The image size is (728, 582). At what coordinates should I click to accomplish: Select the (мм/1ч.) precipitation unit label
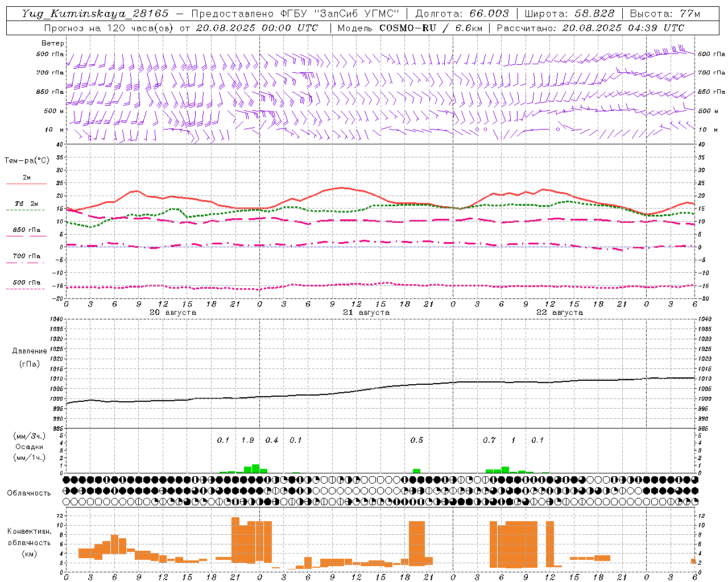30,458
